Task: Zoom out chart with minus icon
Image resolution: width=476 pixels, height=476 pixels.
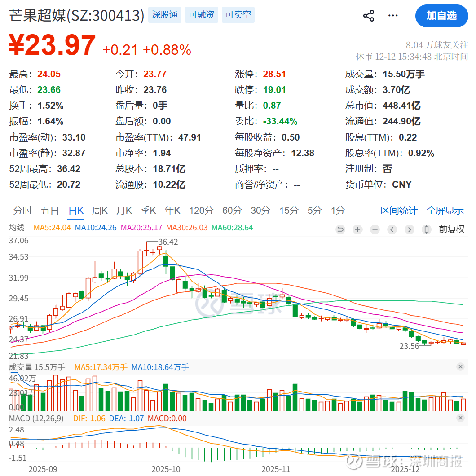Action: coord(375,229)
